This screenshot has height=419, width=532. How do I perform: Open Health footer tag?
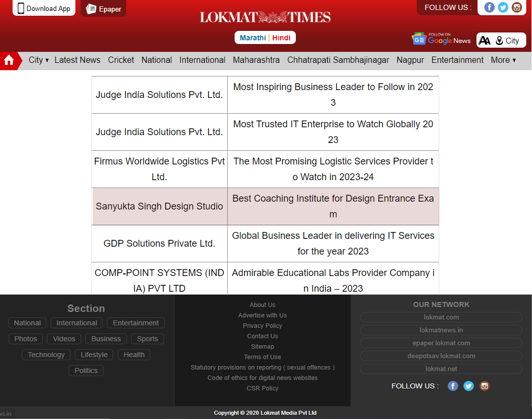pos(134,355)
